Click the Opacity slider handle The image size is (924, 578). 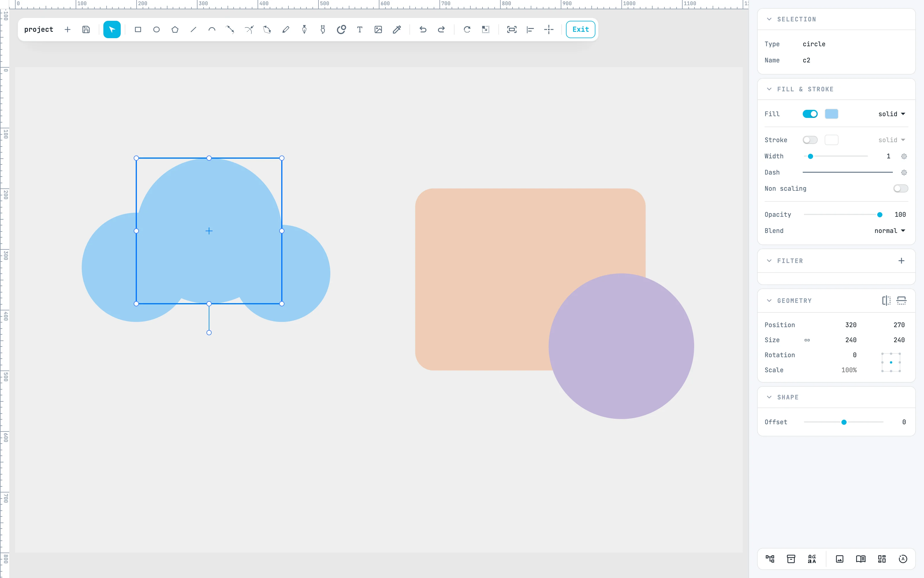pyautogui.click(x=880, y=215)
